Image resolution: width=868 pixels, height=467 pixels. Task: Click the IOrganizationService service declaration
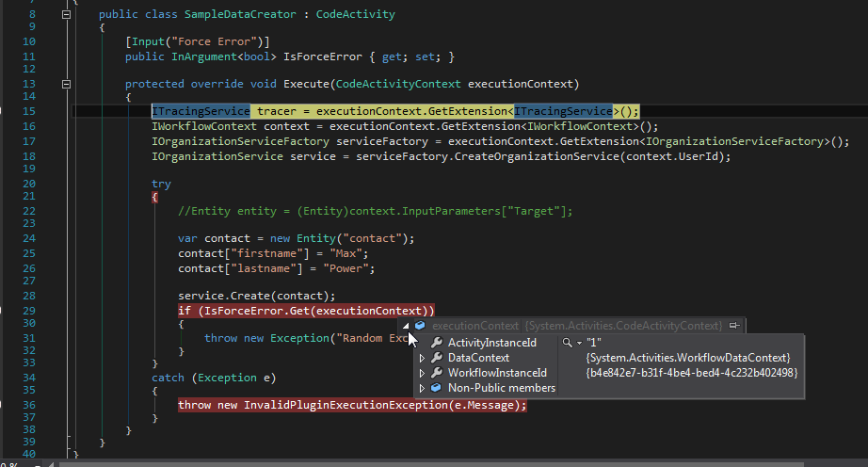click(x=442, y=156)
